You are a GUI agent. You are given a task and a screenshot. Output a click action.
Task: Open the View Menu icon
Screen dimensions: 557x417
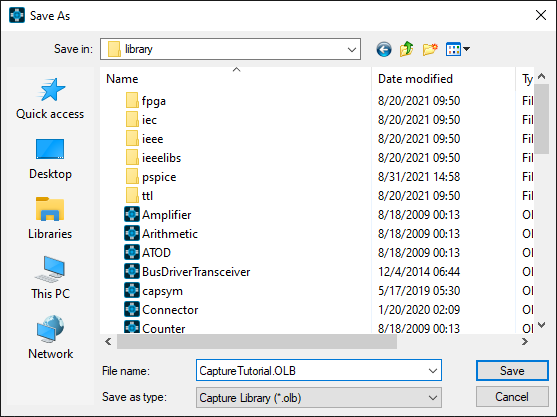[x=458, y=49]
